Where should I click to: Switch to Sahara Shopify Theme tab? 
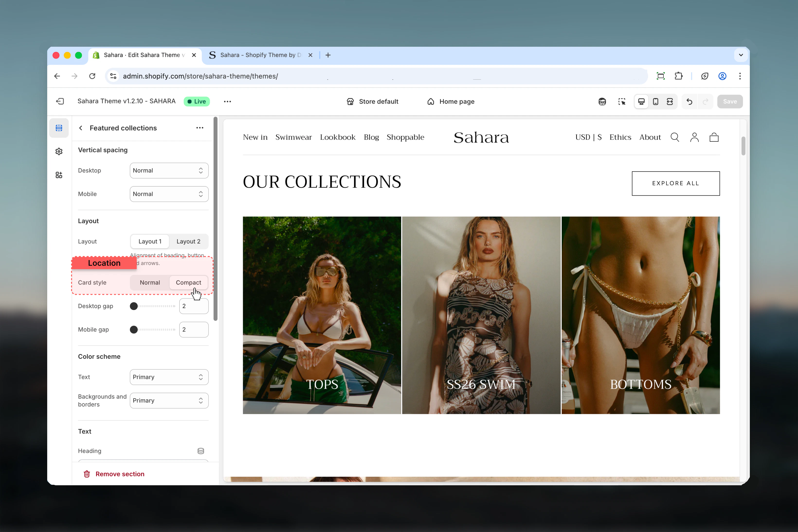pyautogui.click(x=260, y=55)
